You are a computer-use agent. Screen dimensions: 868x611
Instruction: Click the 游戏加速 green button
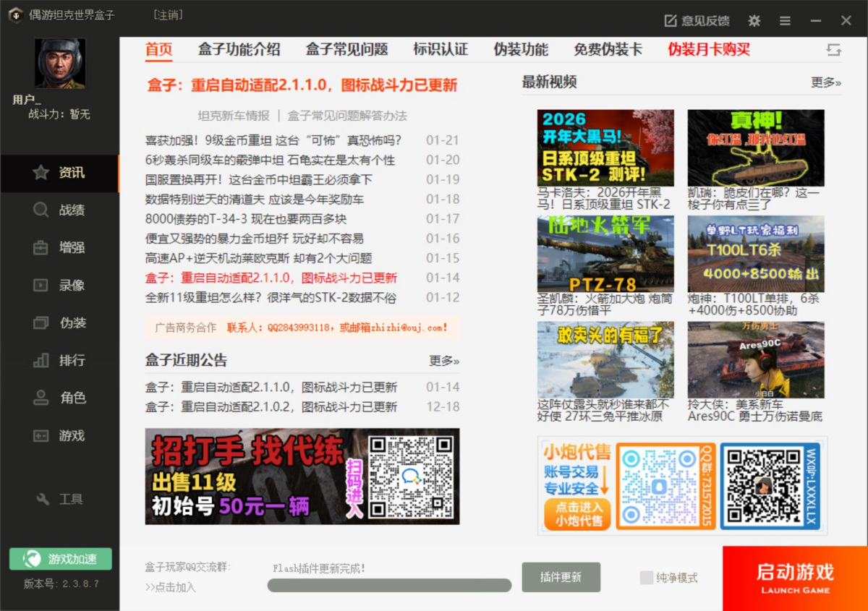[61, 559]
